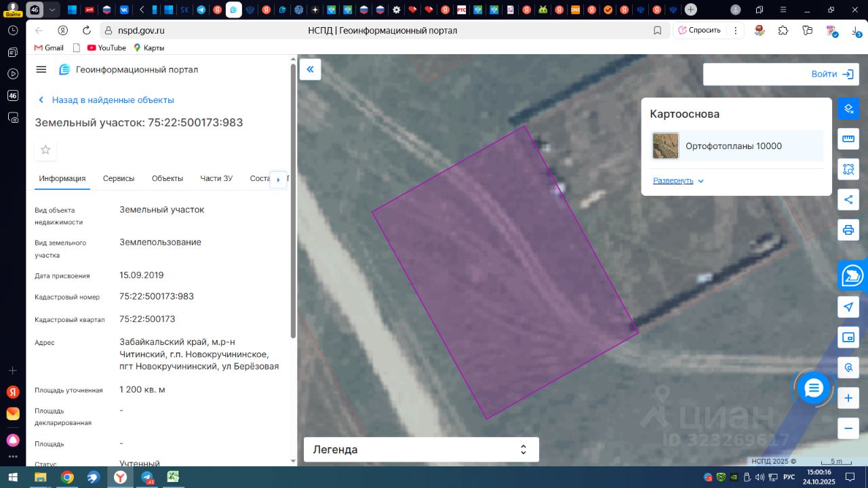Open the Легенда dropdown

tap(421, 449)
